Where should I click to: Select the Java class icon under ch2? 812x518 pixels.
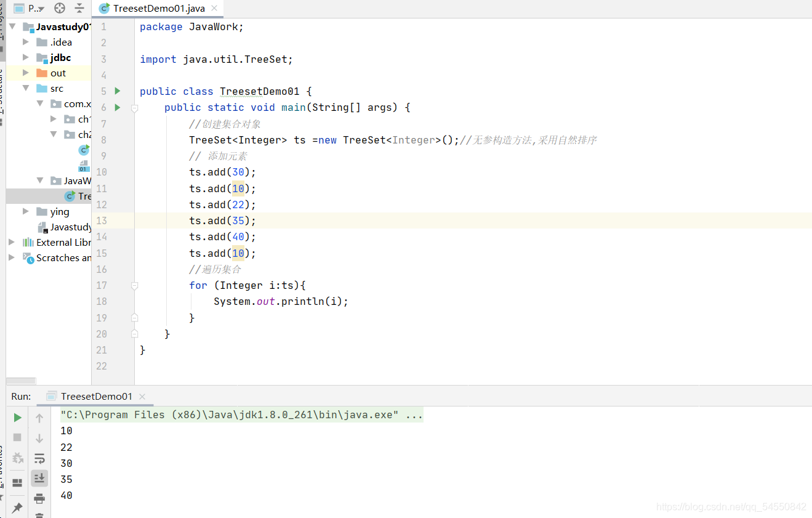[84, 150]
